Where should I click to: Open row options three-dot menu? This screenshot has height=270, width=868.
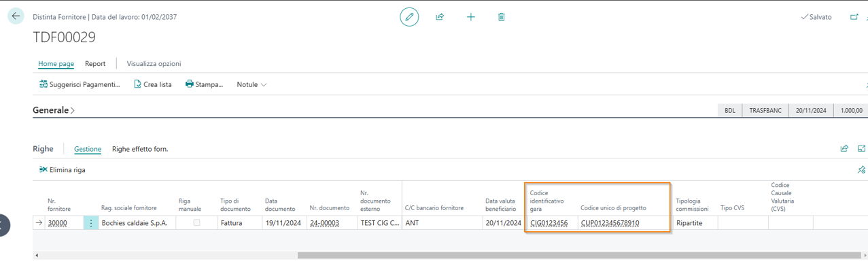tap(91, 223)
